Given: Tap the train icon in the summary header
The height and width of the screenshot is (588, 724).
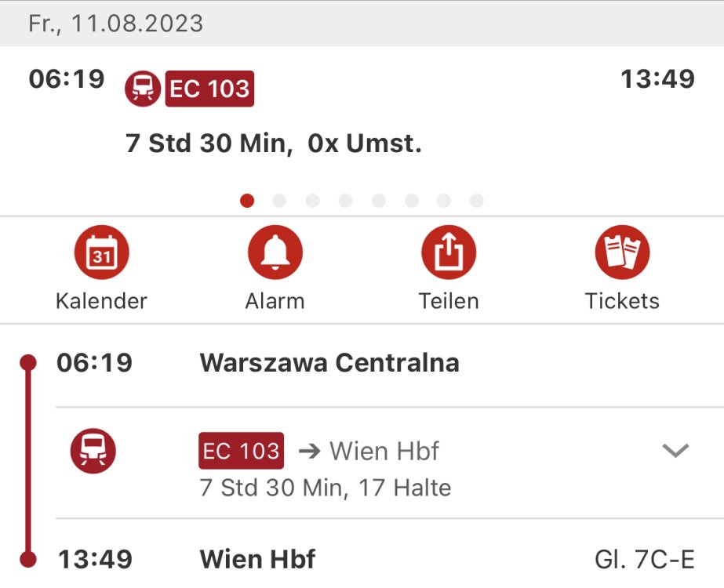Looking at the screenshot, I should 143,88.
